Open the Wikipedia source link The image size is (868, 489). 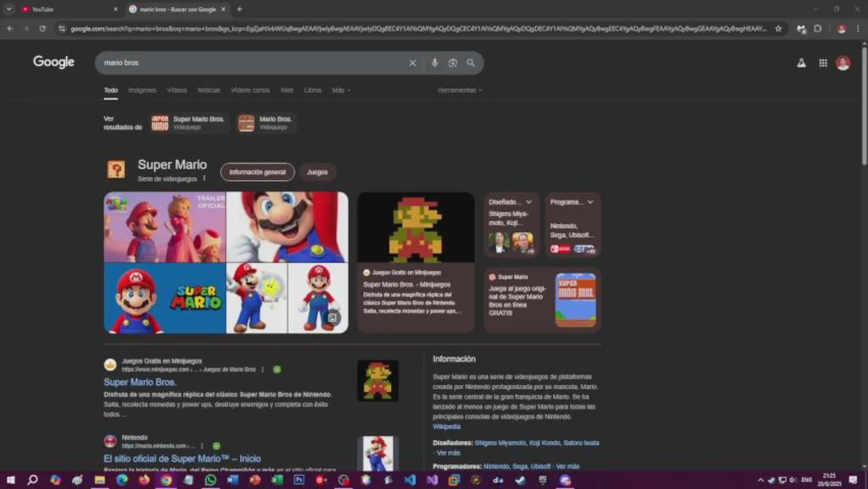446,427
